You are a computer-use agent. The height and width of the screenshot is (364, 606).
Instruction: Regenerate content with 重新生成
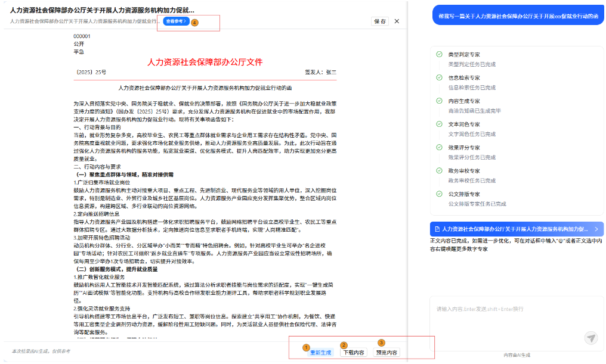click(320, 353)
